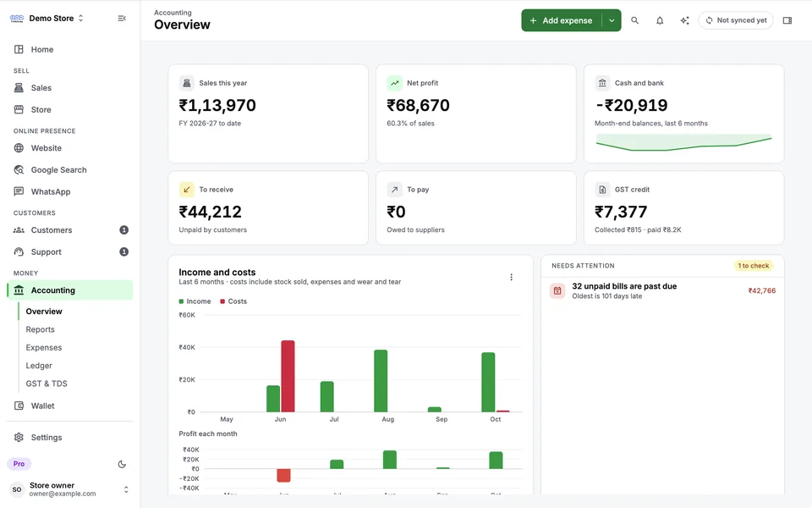Open notifications with the bell icon
812x508 pixels.
(659, 20)
